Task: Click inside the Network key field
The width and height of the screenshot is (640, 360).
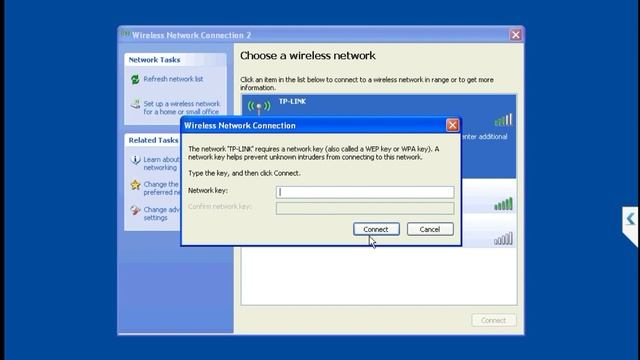Action: (x=365, y=192)
